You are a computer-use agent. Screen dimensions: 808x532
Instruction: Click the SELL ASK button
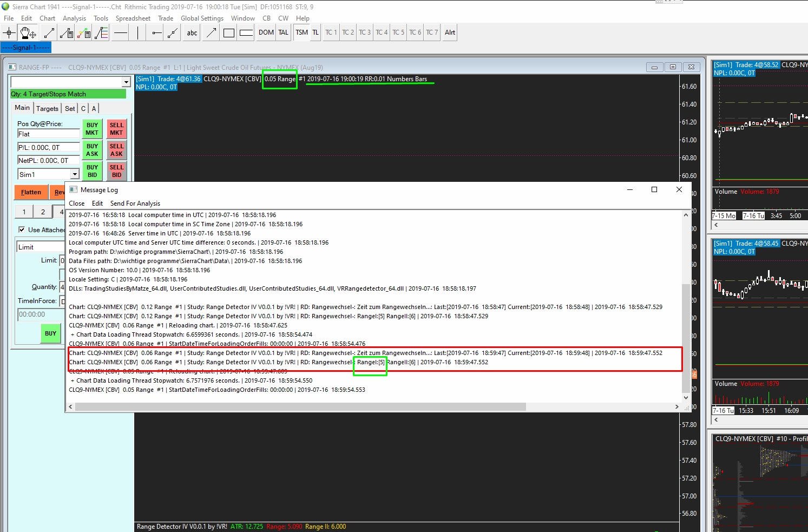(116, 150)
